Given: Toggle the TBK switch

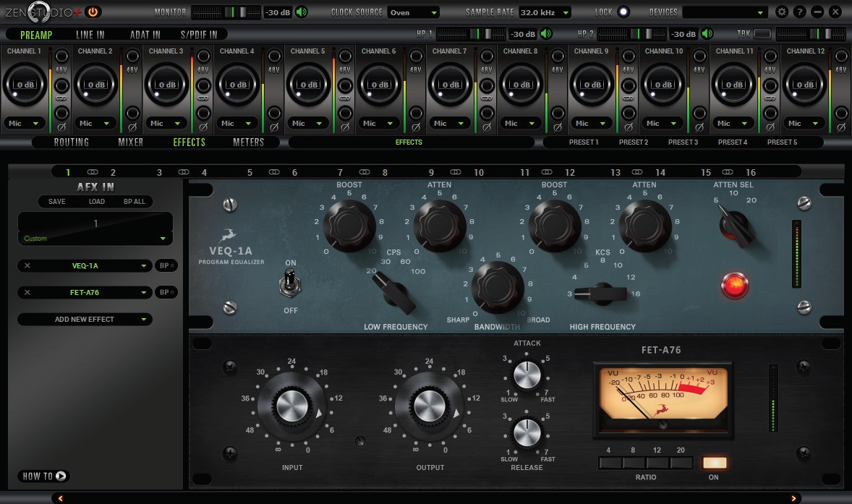Looking at the screenshot, I should 762,34.
